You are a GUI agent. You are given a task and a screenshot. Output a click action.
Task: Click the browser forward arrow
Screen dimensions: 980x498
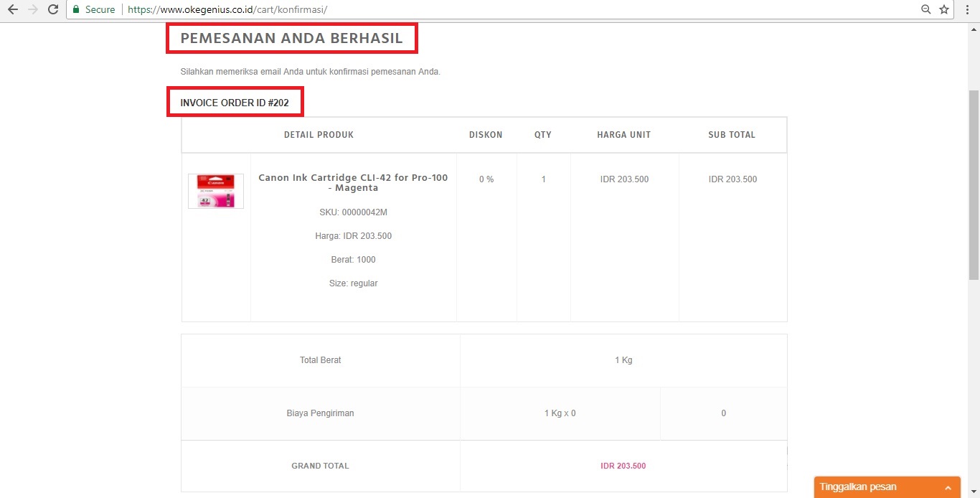click(x=32, y=10)
